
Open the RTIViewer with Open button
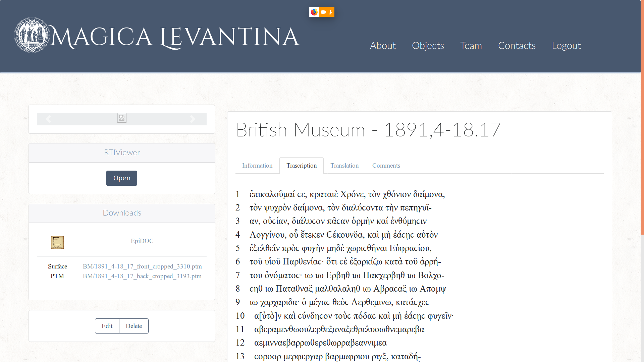point(122,178)
